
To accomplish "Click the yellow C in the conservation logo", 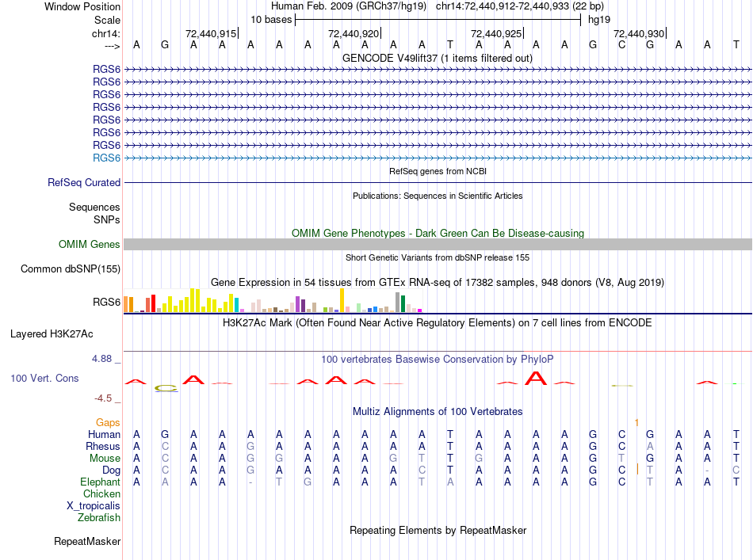I will point(166,388).
